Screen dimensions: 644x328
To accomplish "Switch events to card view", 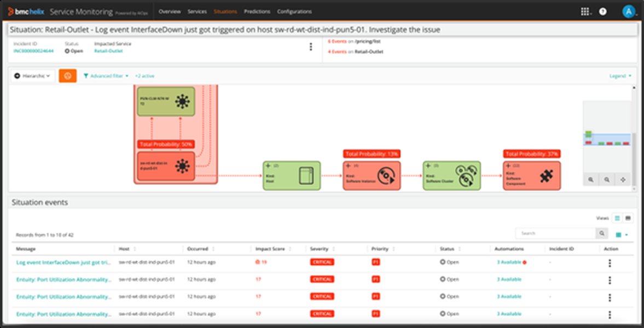I will click(x=628, y=218).
